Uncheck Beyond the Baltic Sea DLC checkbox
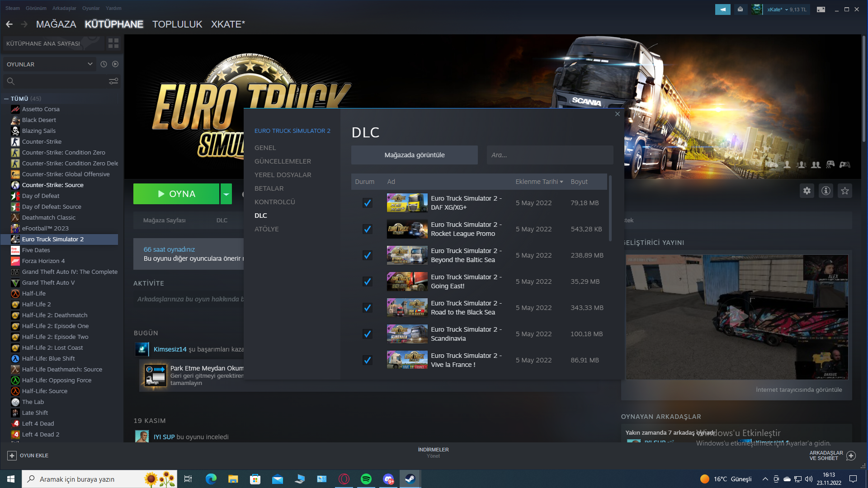The height and width of the screenshot is (488, 868). pyautogui.click(x=368, y=255)
